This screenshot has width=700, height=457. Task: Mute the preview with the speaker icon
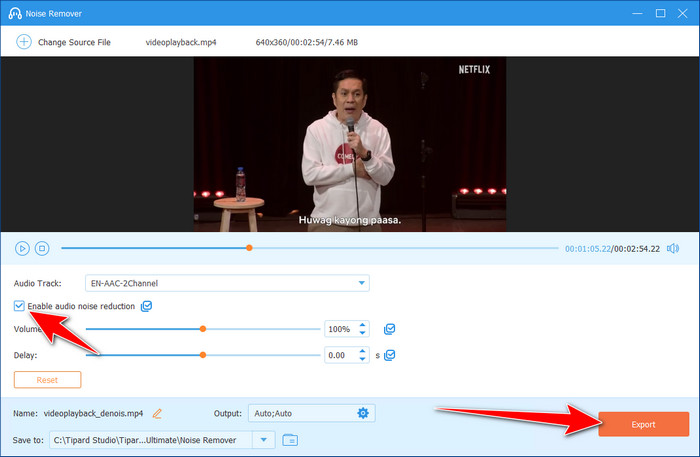pos(673,249)
